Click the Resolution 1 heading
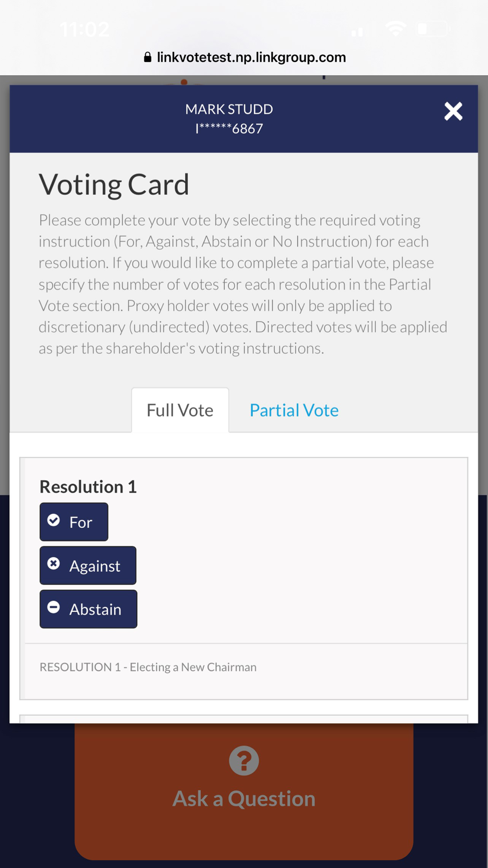This screenshot has width=488, height=868. [88, 487]
